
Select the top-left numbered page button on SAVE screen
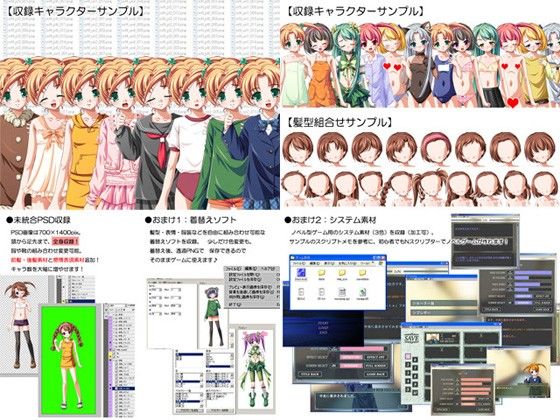pos(408,357)
